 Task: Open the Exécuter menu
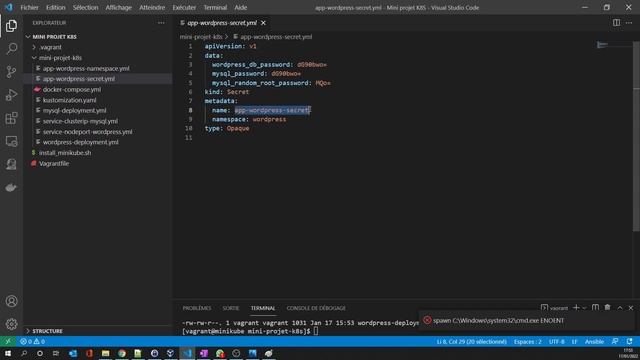pyautogui.click(x=184, y=7)
